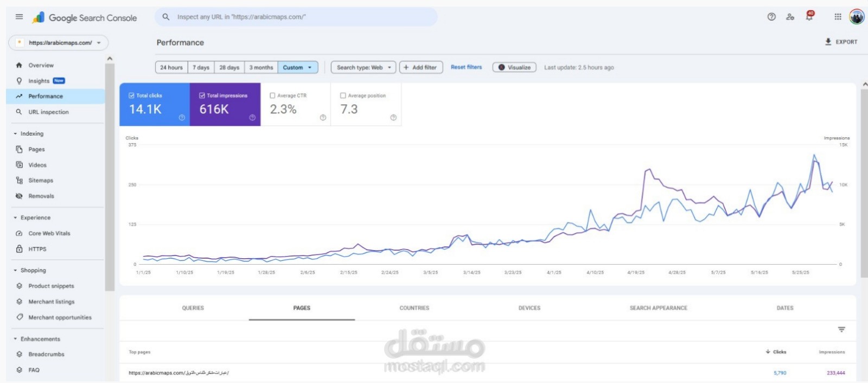Open the notifications bell icon
Viewport: 868px width, 383px height.
click(809, 17)
